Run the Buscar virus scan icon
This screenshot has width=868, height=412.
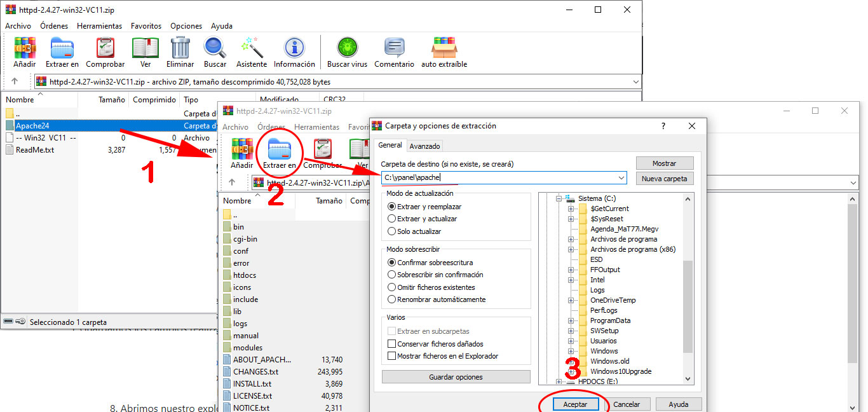[x=347, y=52]
